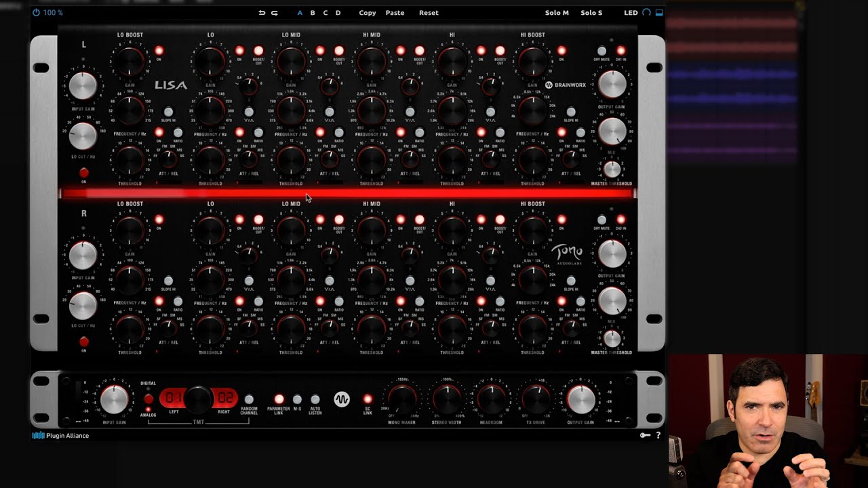The image size is (868, 488).
Task: Click the redo arrow icon
Action: coord(275,13)
